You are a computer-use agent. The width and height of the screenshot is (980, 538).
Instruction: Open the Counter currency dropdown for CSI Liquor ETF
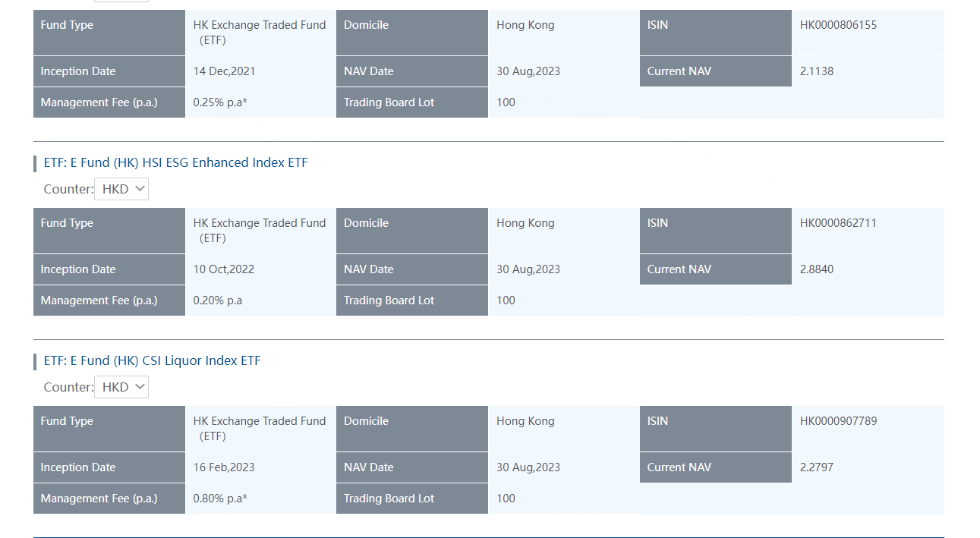coord(121,386)
